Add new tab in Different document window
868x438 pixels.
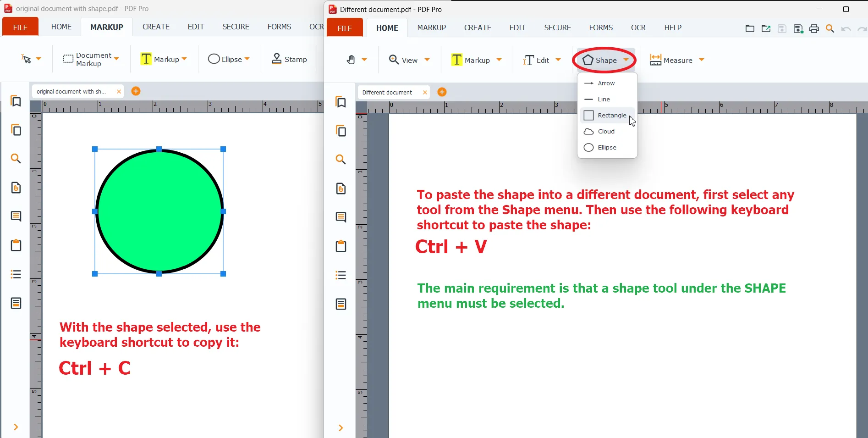tap(442, 92)
